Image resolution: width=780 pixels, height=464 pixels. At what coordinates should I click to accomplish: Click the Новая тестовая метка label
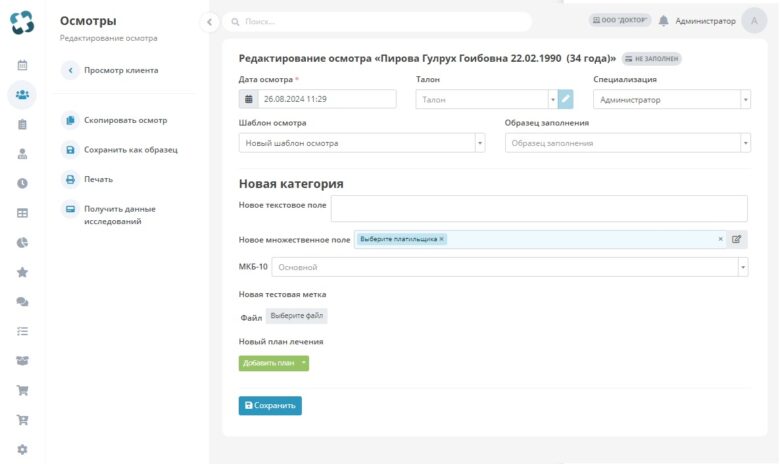(283, 294)
